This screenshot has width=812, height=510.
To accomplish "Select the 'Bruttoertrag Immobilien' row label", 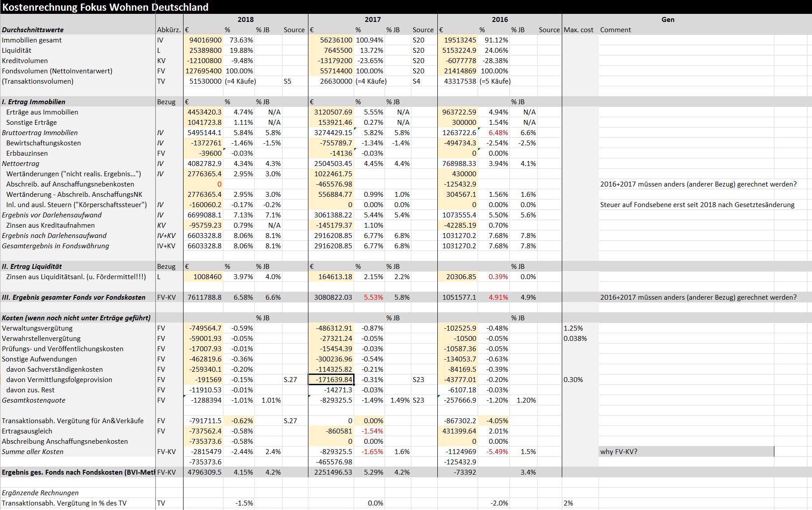I will tap(40, 133).
